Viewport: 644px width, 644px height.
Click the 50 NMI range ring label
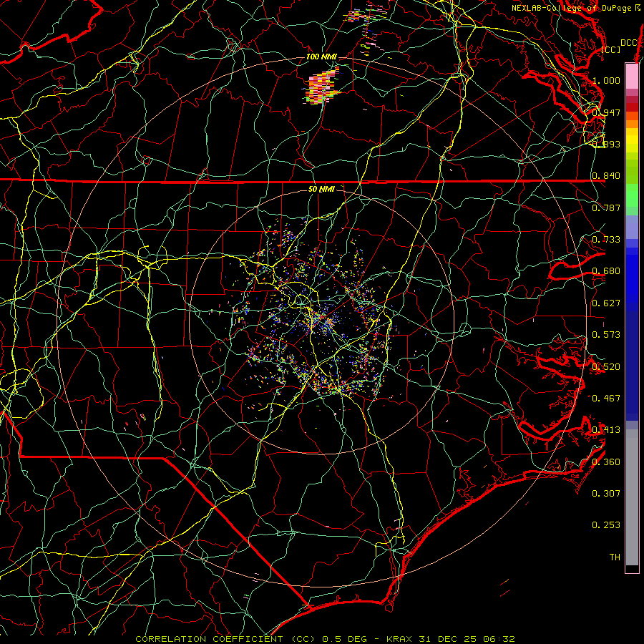point(321,190)
